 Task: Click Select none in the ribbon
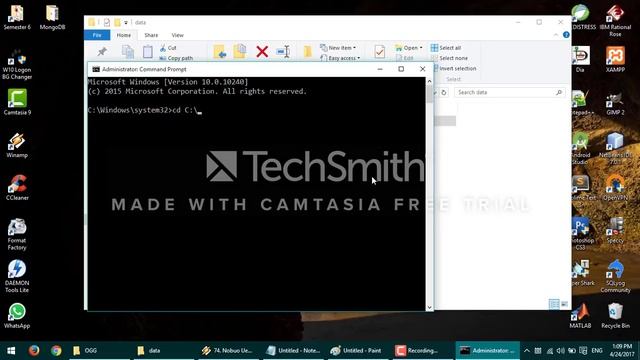tap(449, 58)
